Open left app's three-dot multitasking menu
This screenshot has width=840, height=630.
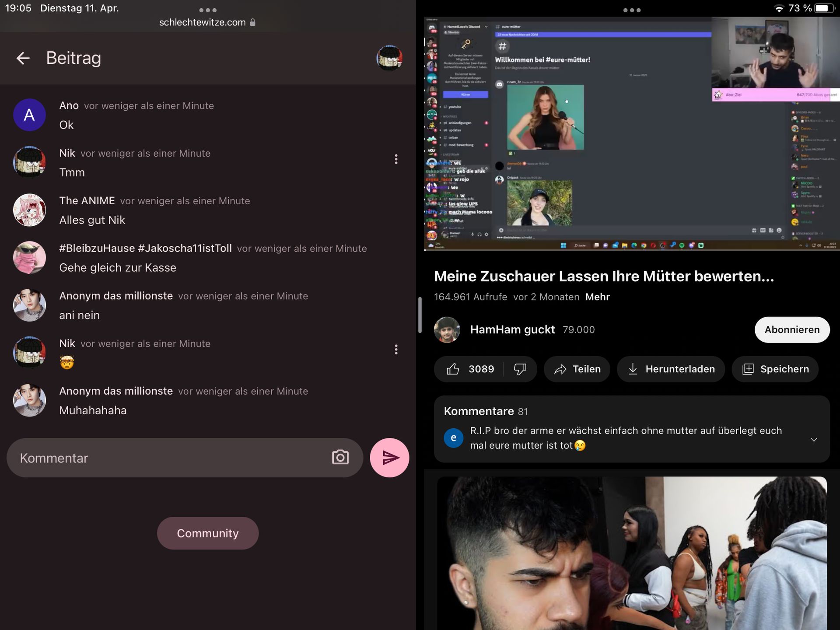pos(208,10)
